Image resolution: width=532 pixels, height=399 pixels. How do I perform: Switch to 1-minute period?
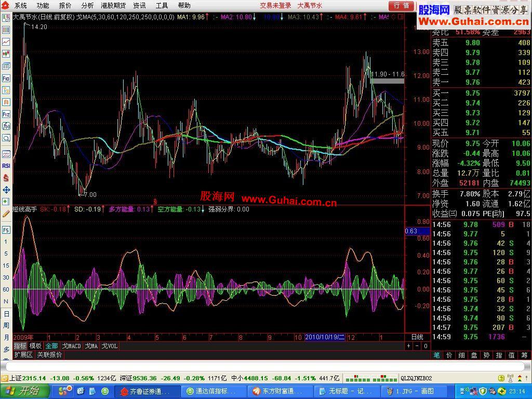6,242
